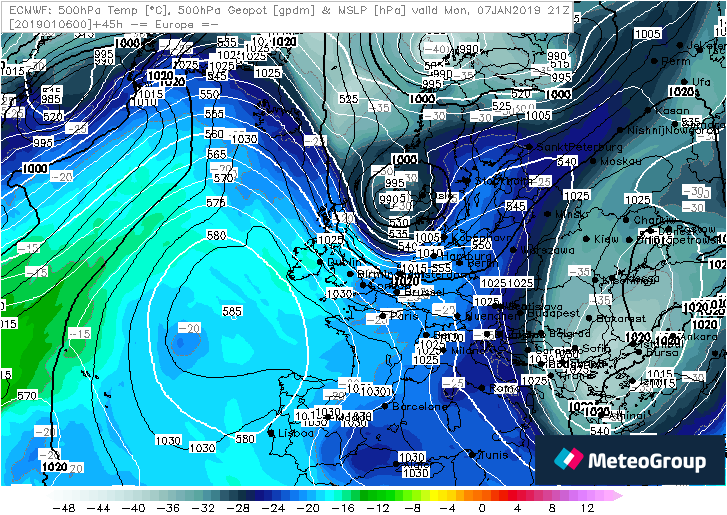Click the 12 value on the color legend
Viewport: 727px width, 515px height.
(x=588, y=507)
